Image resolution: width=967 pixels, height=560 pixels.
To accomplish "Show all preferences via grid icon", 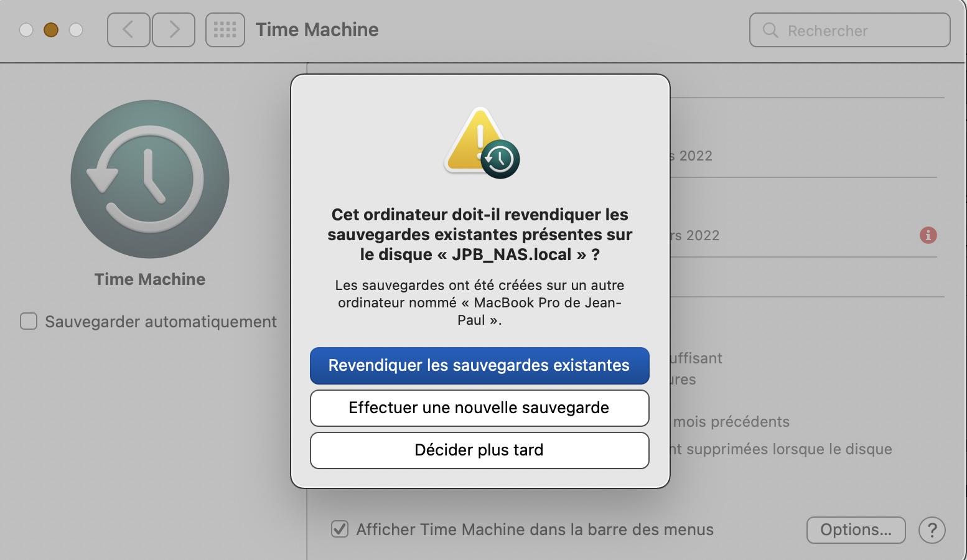I will click(225, 29).
